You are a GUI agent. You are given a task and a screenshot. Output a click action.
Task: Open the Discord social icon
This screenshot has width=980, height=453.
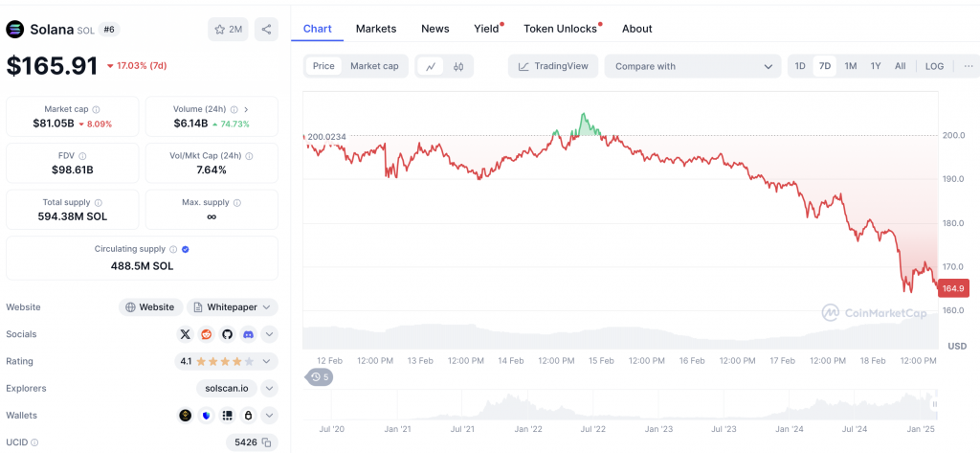(248, 334)
